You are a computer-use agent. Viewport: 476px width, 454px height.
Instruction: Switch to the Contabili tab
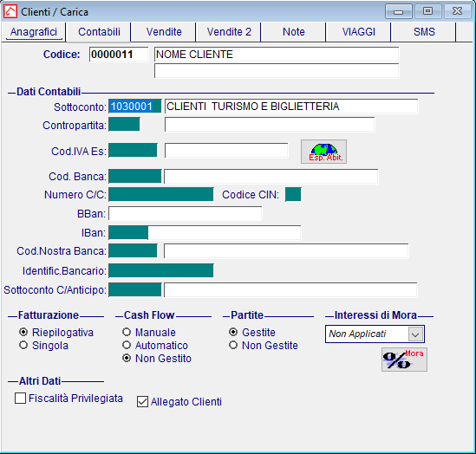point(99,32)
